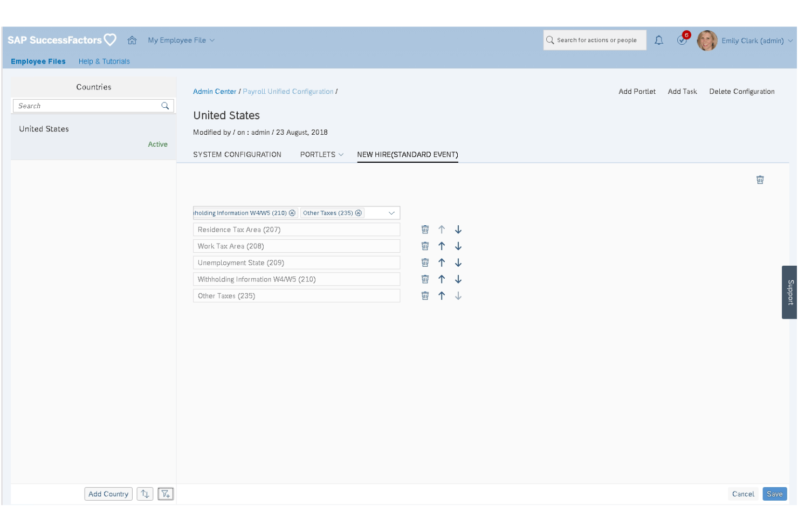Follow the Payroll Unified Configuration breadcrumb link

(x=288, y=92)
